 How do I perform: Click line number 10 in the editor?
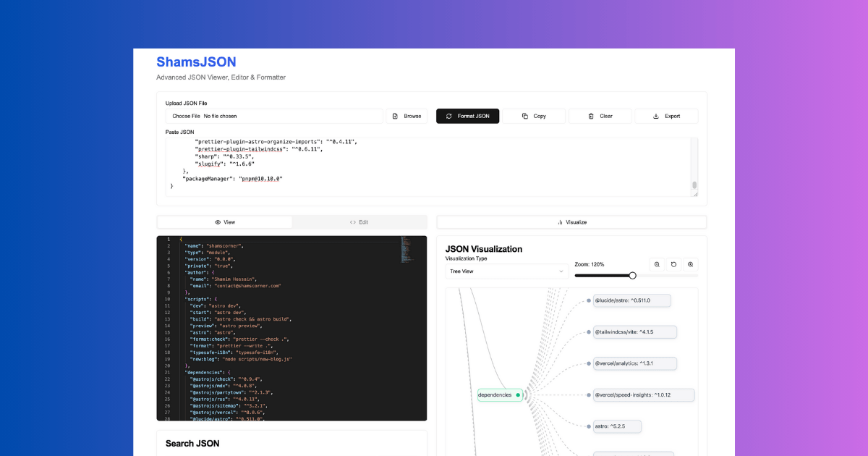tap(167, 298)
